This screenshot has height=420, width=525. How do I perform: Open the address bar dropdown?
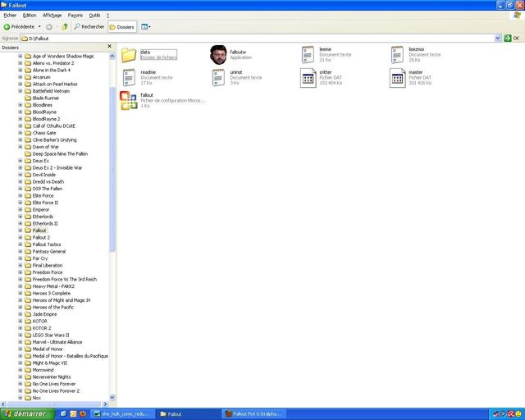click(x=498, y=39)
